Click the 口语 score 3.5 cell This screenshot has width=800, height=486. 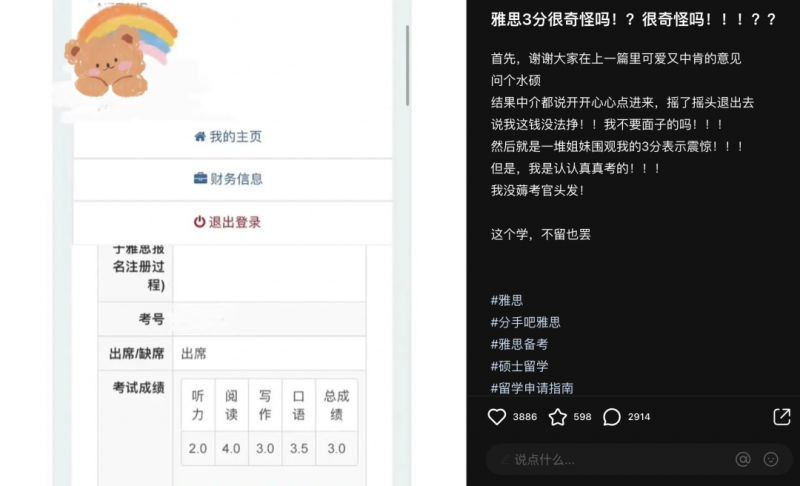coord(299,448)
